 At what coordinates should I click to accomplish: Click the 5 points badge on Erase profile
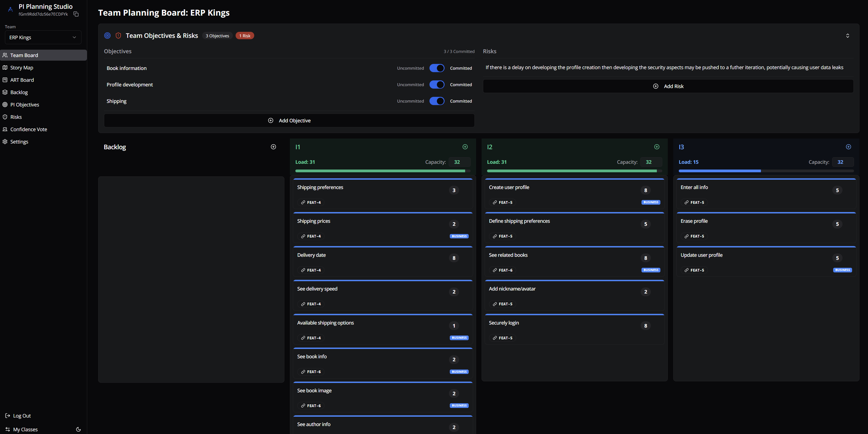pos(837,224)
